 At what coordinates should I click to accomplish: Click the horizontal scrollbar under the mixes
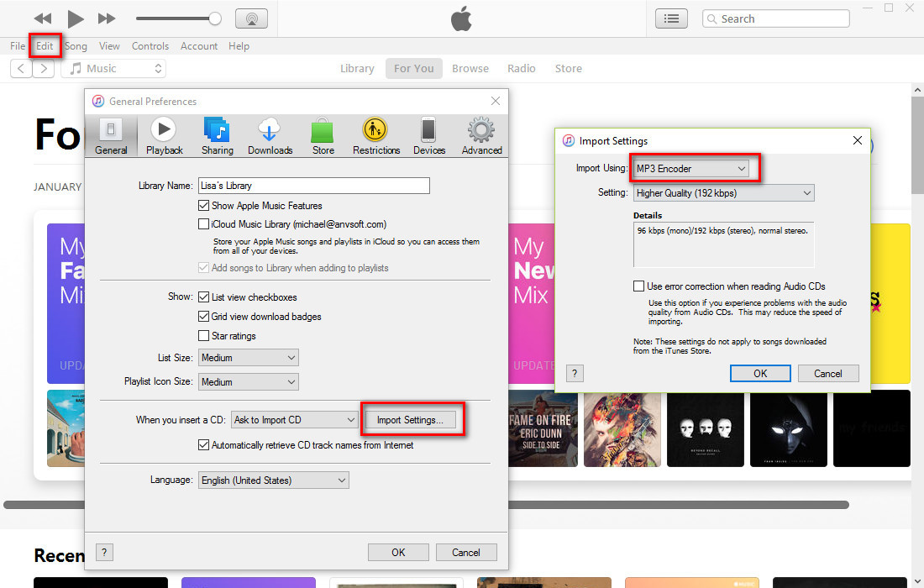(426, 505)
